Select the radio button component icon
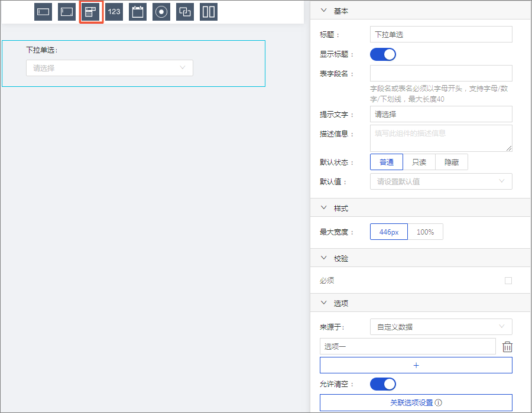The image size is (532, 413). 161,12
